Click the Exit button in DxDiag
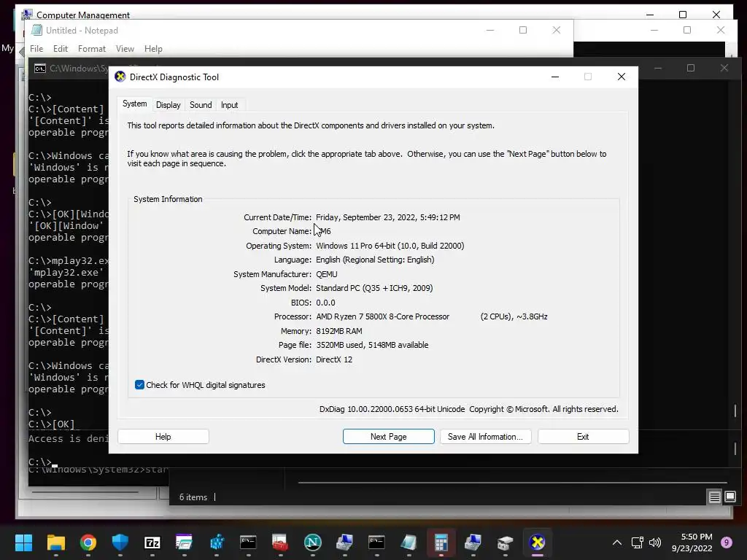Image resolution: width=747 pixels, height=560 pixels. [583, 437]
